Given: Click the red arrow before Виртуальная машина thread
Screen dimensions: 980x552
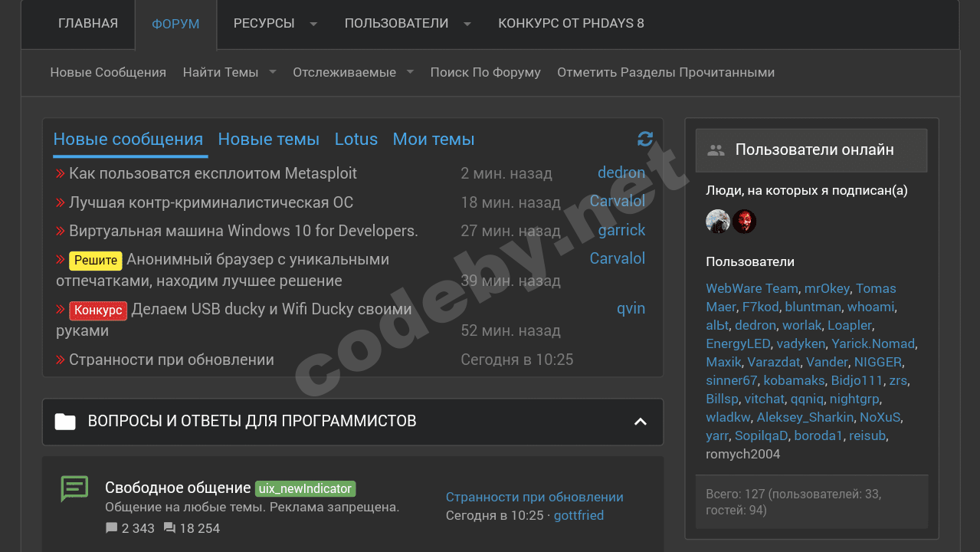Looking at the screenshot, I should tap(61, 232).
